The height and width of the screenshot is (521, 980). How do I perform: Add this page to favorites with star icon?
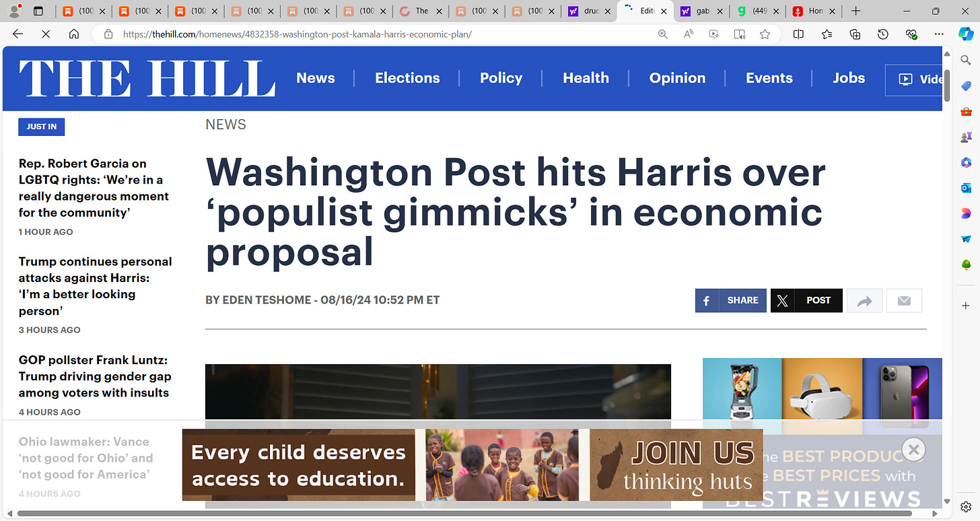765,34
